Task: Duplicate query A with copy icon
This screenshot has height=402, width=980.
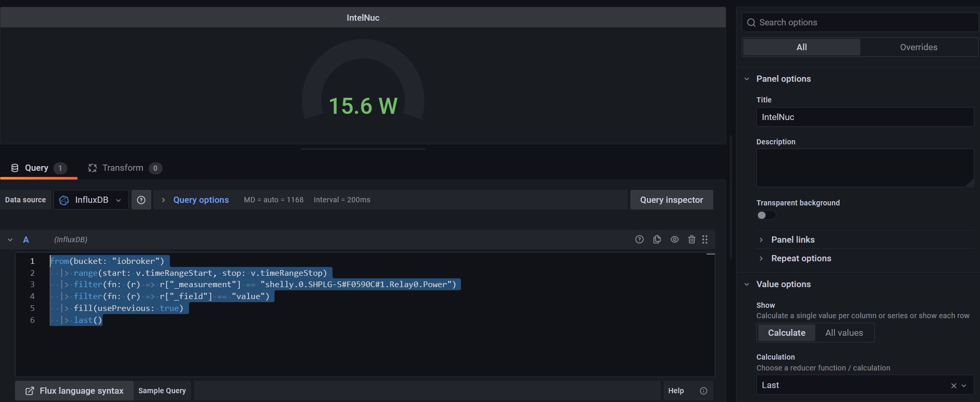Action: [657, 240]
